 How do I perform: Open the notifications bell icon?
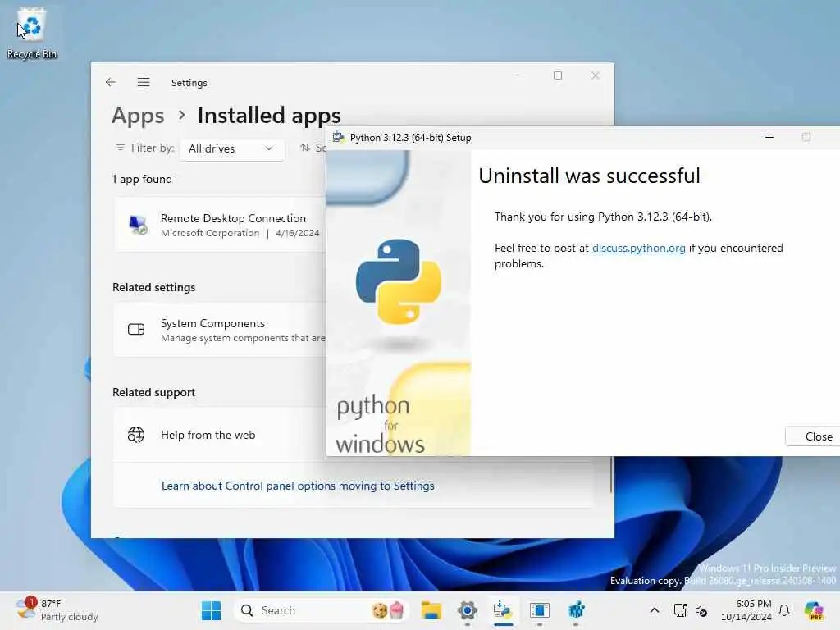tap(784, 610)
